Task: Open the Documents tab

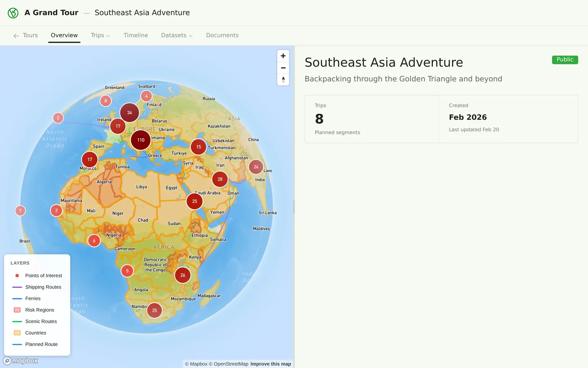Action: (222, 36)
